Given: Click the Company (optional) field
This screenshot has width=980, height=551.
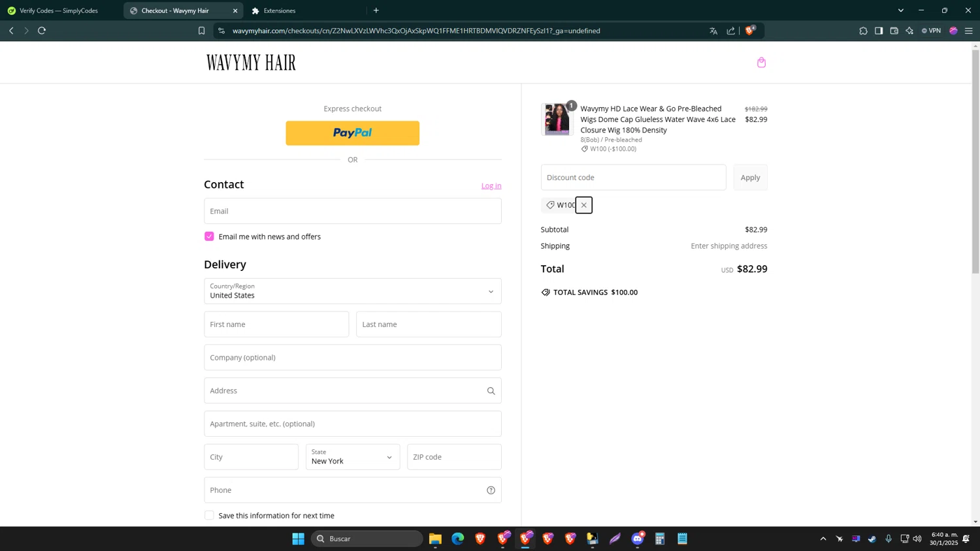Looking at the screenshot, I should (352, 358).
